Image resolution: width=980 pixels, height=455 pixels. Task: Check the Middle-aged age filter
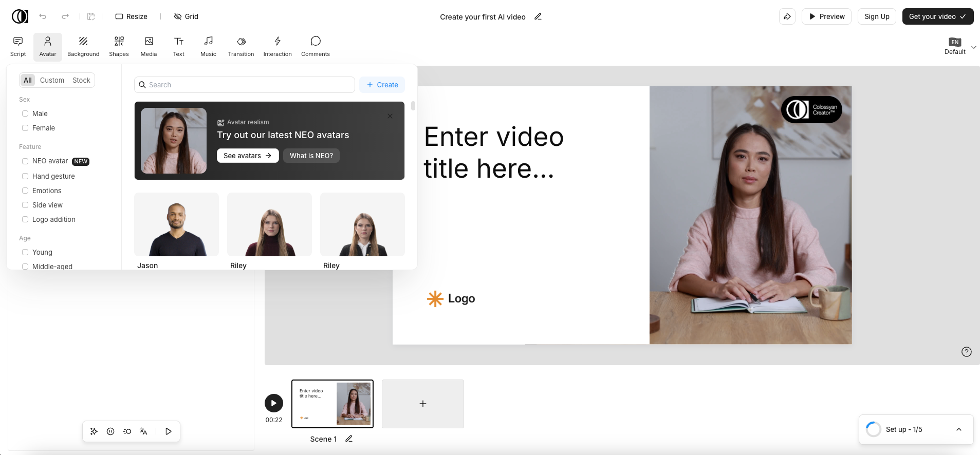pyautogui.click(x=25, y=267)
